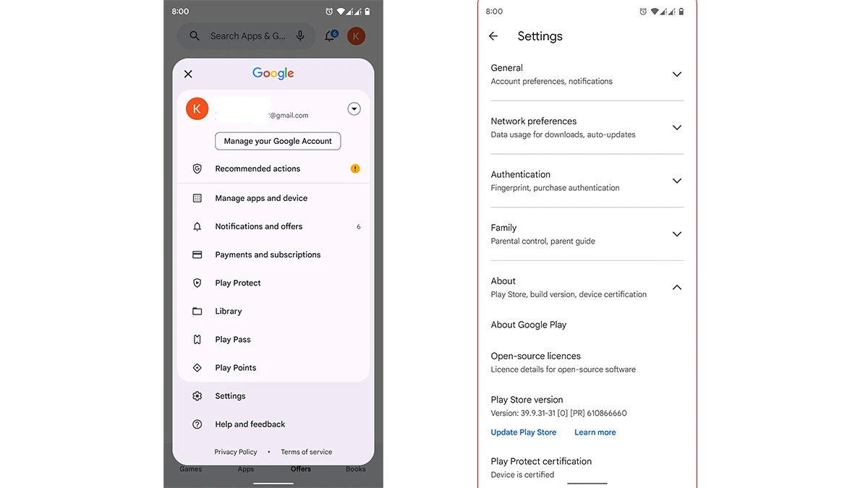Go back from Settings screen

point(493,36)
